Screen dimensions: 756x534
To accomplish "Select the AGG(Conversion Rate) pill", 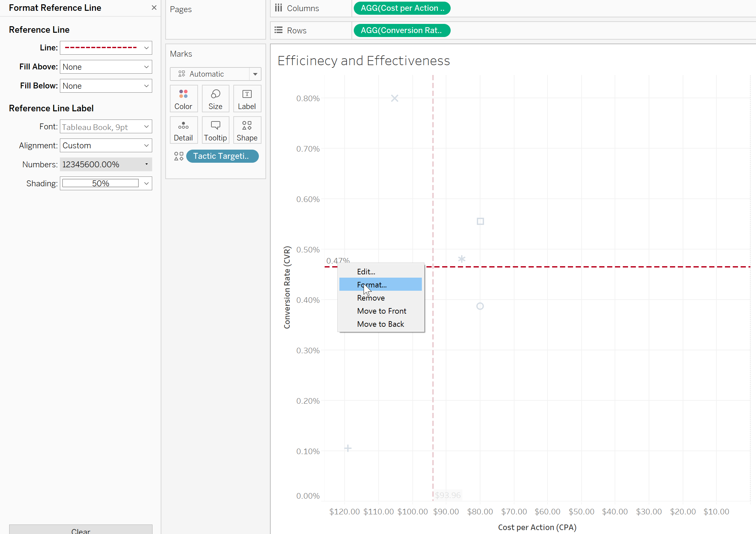I will 402,30.
